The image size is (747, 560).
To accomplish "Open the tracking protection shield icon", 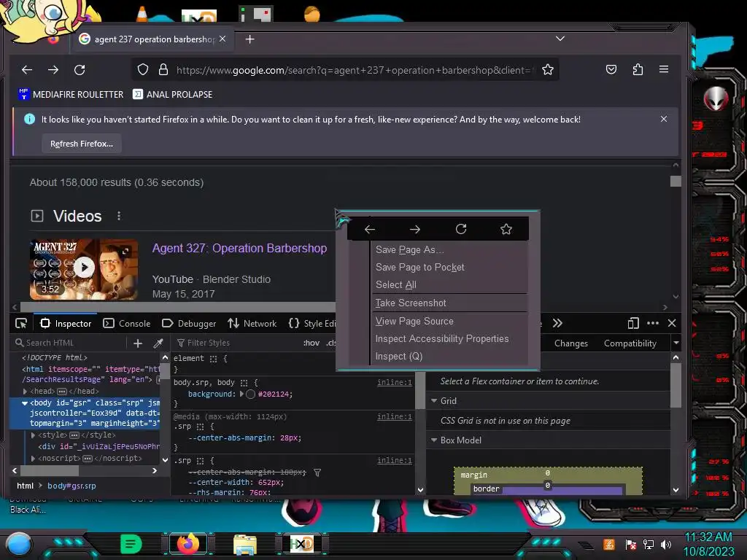I will pyautogui.click(x=143, y=70).
